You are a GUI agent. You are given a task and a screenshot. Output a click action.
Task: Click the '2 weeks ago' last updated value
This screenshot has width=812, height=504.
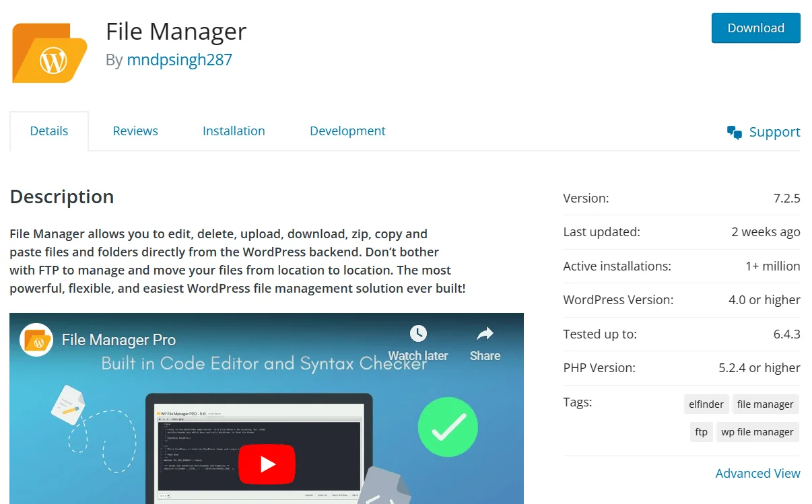766,231
